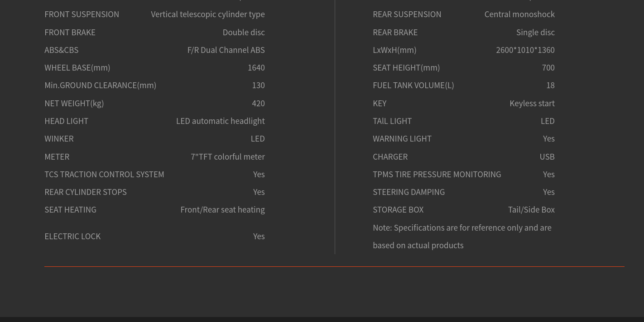Click the ABS&CBS spec label
The height and width of the screenshot is (322, 644).
61,50
